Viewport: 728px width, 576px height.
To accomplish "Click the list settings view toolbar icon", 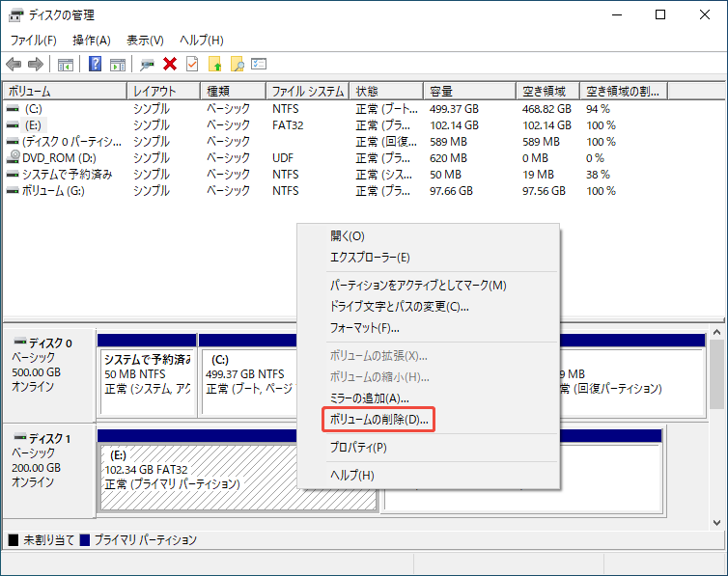I will tap(259, 64).
